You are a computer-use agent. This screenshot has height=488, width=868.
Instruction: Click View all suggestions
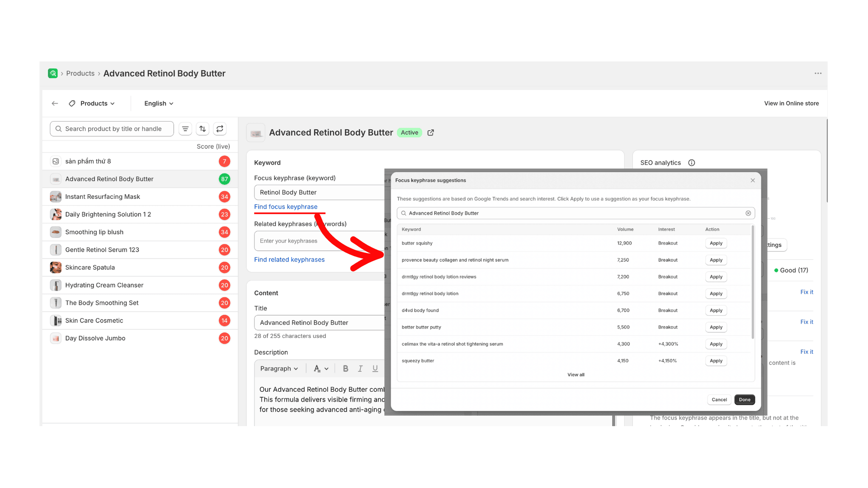coord(576,375)
